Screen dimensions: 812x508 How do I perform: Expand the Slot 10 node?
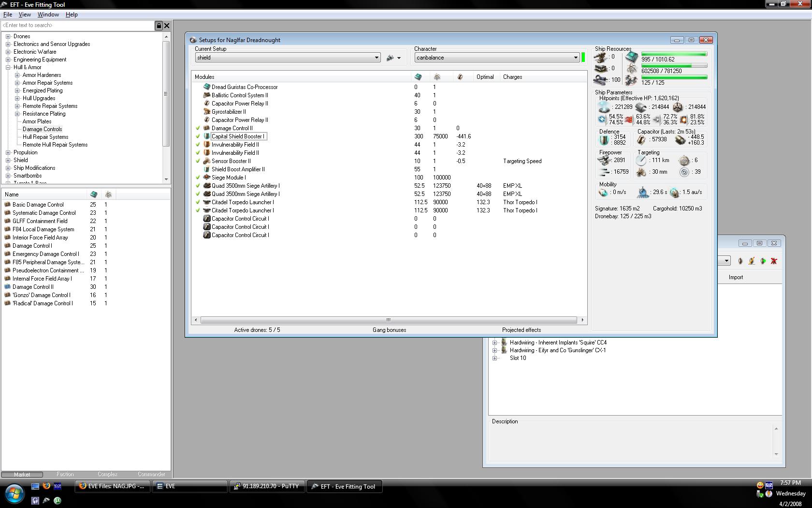pyautogui.click(x=495, y=358)
